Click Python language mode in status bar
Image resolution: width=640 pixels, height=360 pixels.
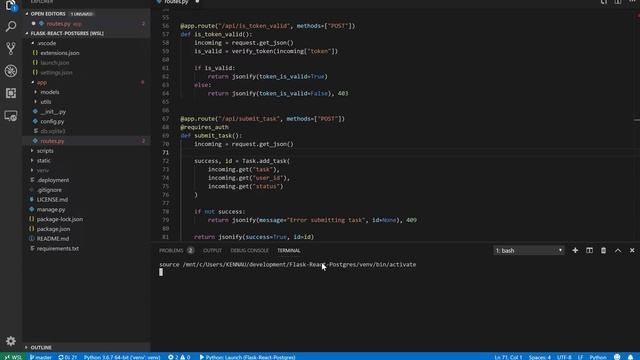point(598,357)
